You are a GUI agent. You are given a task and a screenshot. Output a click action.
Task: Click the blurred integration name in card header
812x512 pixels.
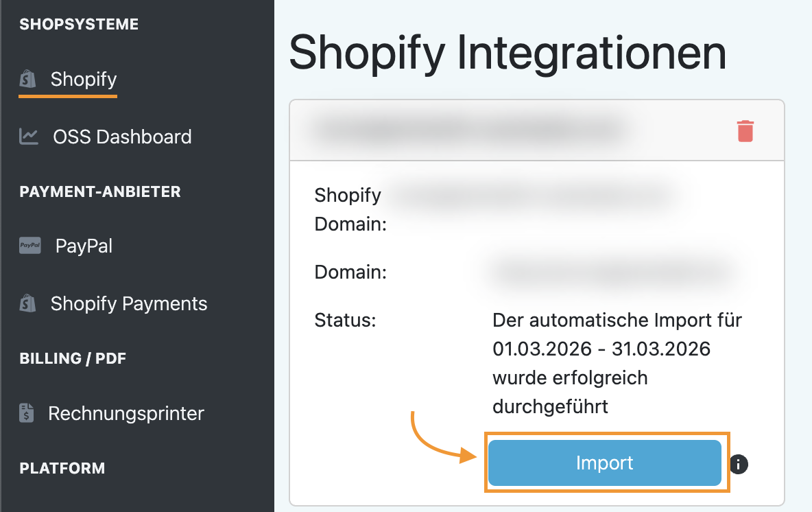473,130
